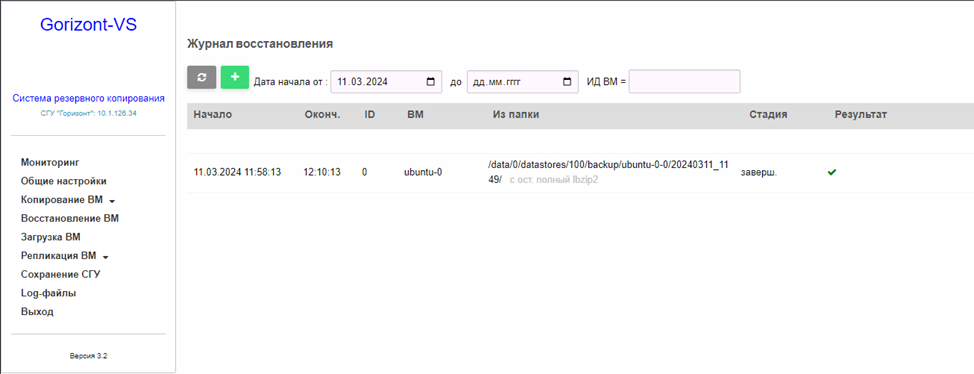Image resolution: width=974 pixels, height=374 pixels.
Task: Click the Начало column header
Action: 212,115
